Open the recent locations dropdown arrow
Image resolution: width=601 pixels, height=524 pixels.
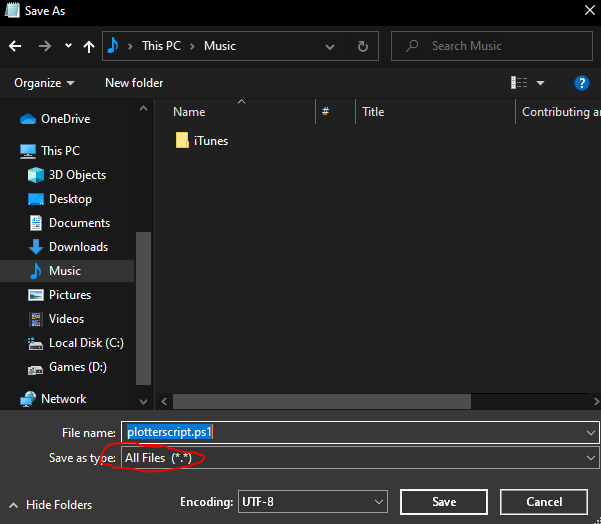[68, 46]
